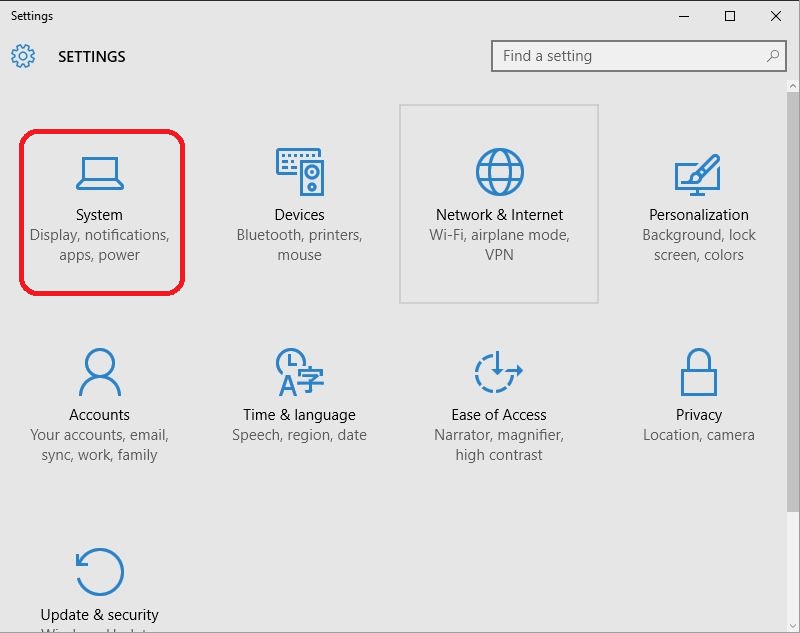Click the Personalization label text
Screen dimensions: 800x633
tap(698, 215)
